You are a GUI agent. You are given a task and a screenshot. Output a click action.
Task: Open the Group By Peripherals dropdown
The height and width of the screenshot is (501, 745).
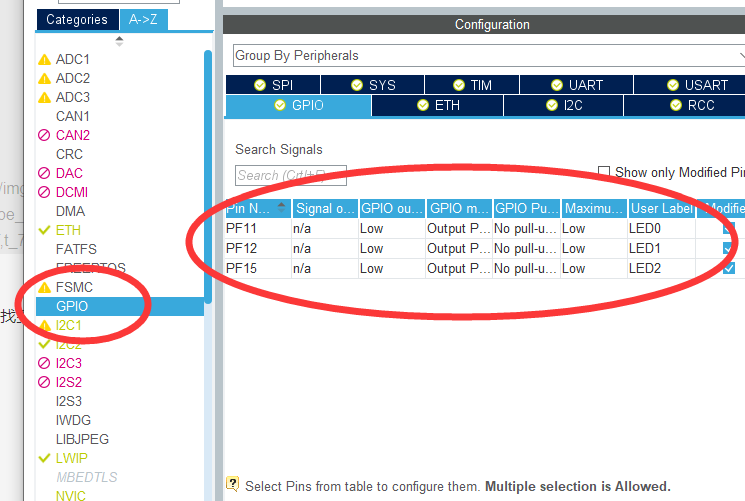pyautogui.click(x=489, y=56)
